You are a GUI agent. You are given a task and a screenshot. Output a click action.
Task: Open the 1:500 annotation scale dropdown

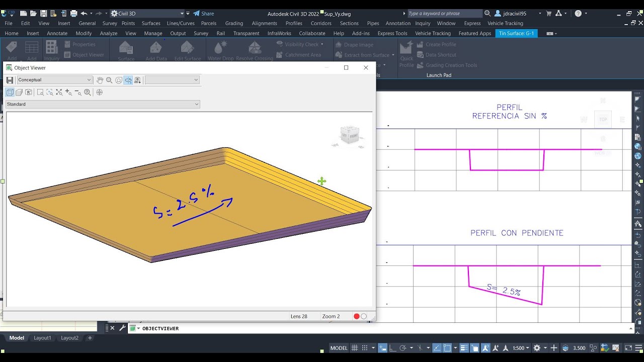click(521, 348)
